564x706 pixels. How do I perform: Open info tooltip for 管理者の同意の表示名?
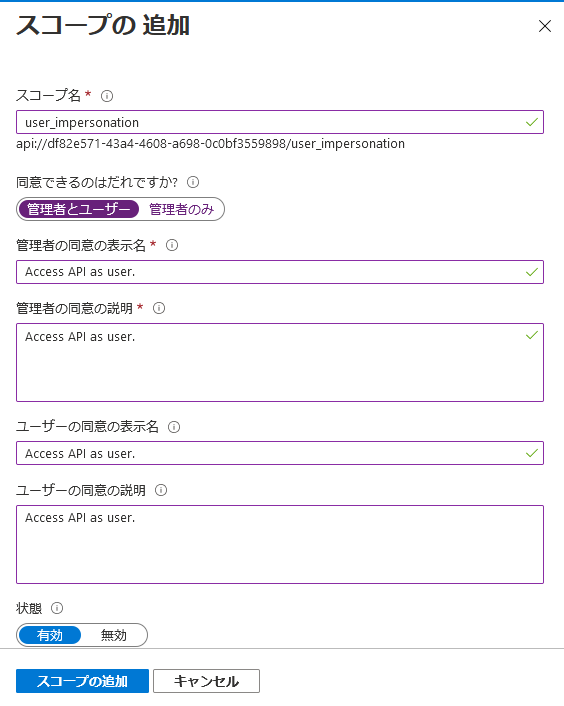click(x=172, y=245)
